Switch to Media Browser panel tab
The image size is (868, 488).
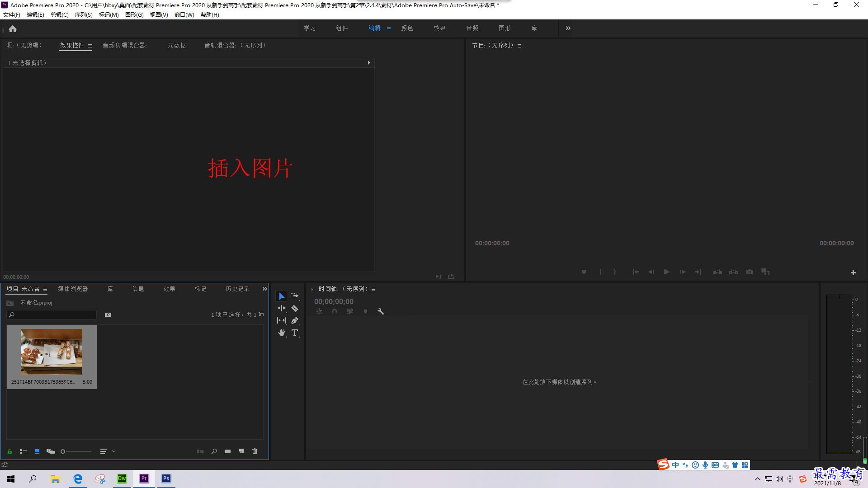(73, 289)
